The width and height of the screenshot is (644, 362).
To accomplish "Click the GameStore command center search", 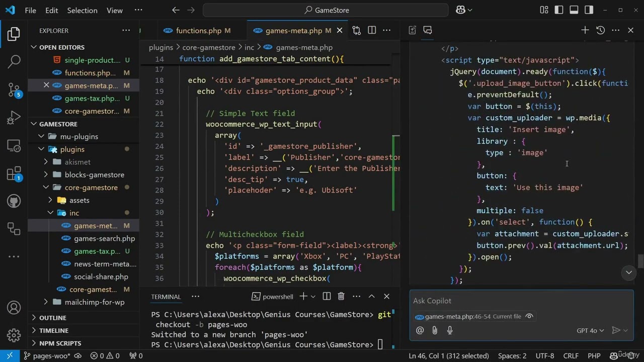I will point(326,10).
